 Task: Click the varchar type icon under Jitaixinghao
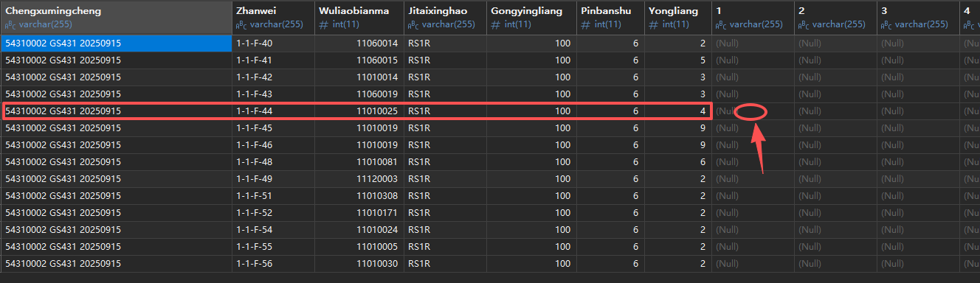coord(412,24)
